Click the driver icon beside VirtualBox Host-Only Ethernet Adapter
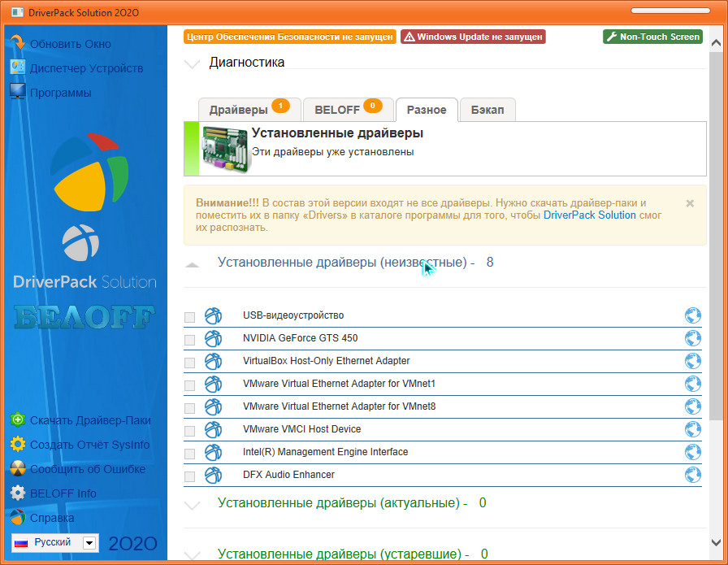Image resolution: width=728 pixels, height=565 pixels. (x=213, y=361)
